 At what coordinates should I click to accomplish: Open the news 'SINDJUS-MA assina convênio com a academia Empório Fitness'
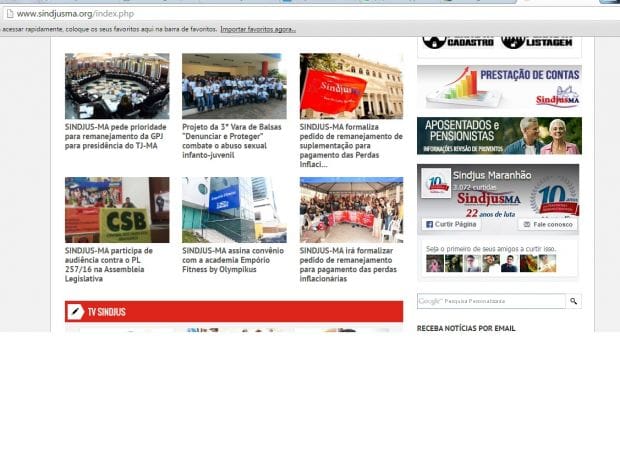(233, 260)
